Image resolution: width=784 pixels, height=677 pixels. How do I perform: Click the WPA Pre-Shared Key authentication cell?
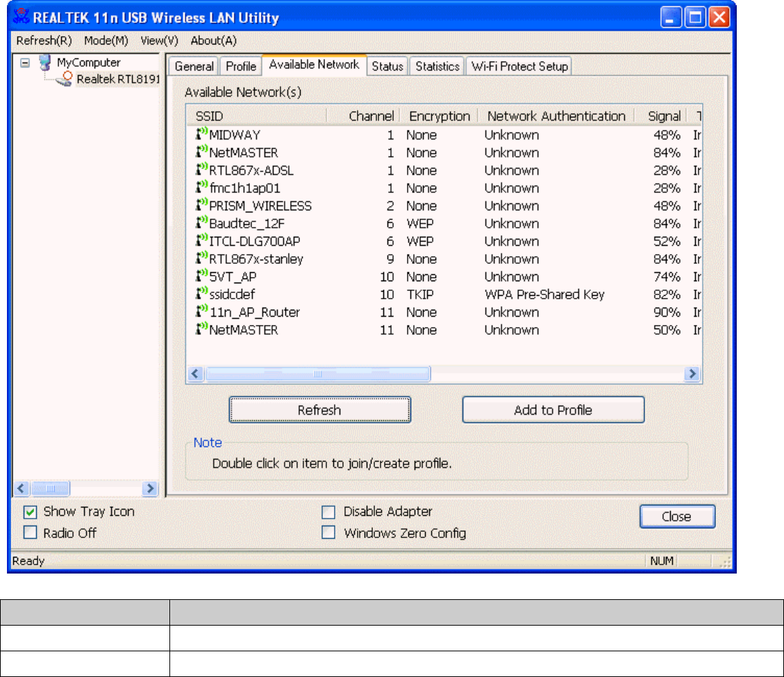544,294
